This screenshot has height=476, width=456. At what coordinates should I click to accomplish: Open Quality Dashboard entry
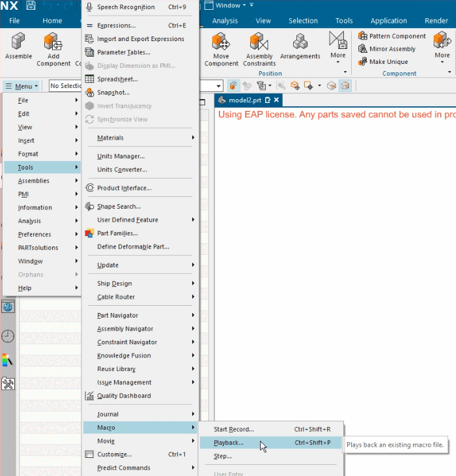(x=140, y=396)
